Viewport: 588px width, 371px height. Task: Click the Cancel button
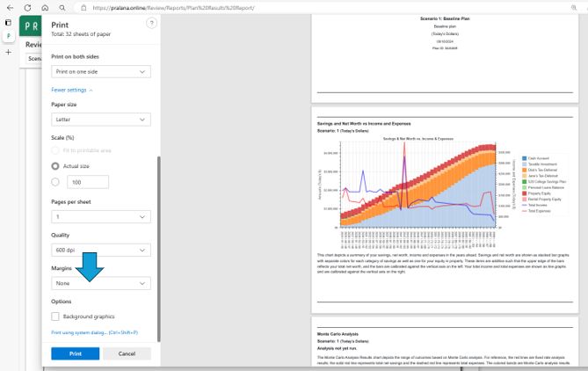(127, 353)
